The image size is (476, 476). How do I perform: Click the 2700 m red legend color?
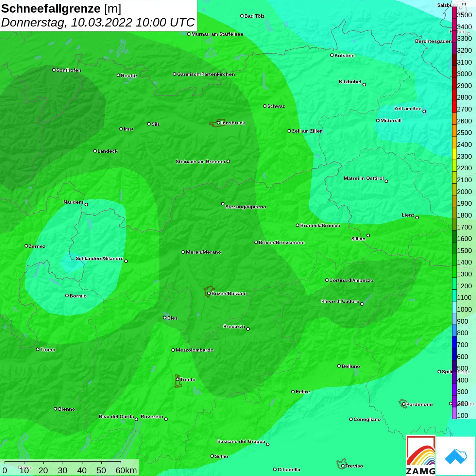click(x=454, y=107)
